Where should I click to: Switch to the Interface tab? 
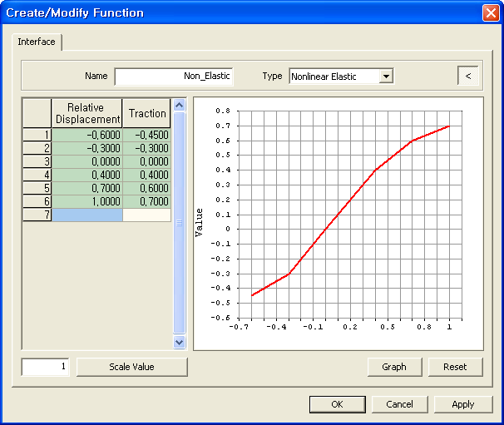pyautogui.click(x=37, y=42)
